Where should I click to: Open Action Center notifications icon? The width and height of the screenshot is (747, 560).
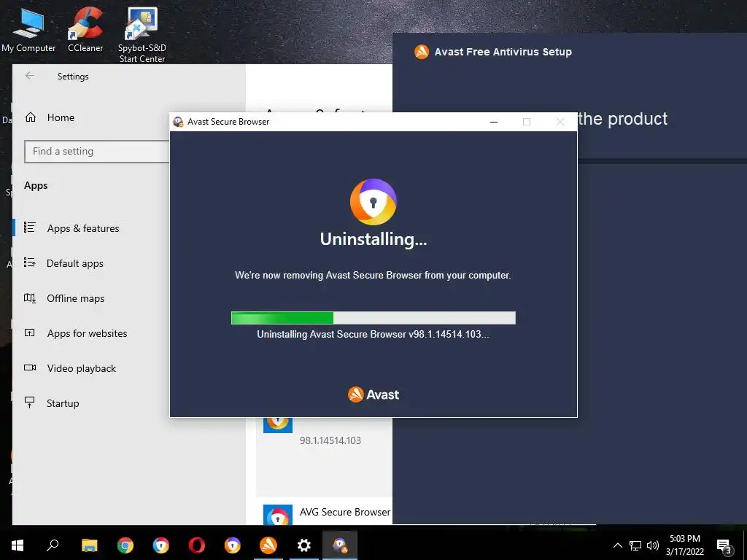[724, 545]
